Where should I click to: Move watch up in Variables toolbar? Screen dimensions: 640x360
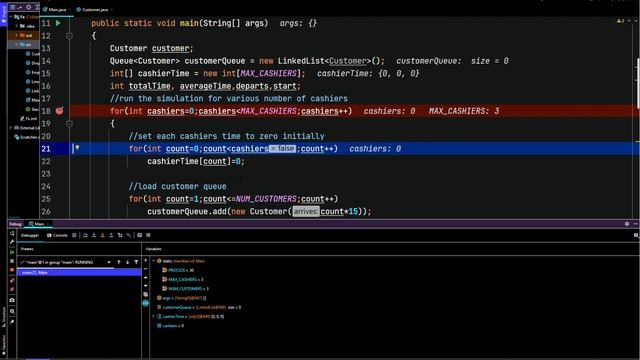coord(146,278)
